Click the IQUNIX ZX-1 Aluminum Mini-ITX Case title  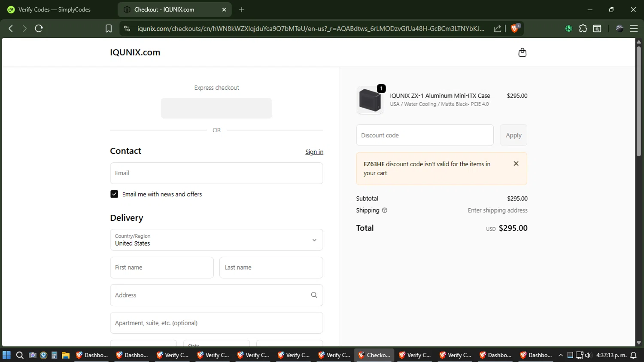(x=440, y=96)
